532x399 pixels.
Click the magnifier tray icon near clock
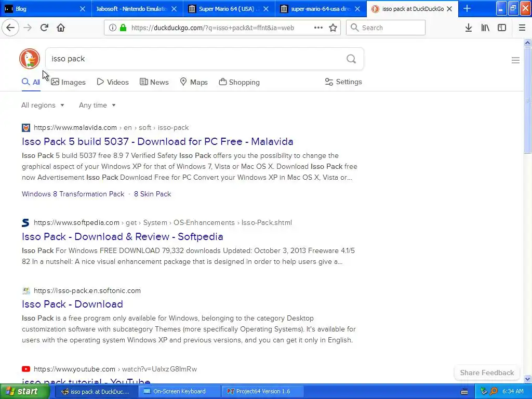coord(494,391)
